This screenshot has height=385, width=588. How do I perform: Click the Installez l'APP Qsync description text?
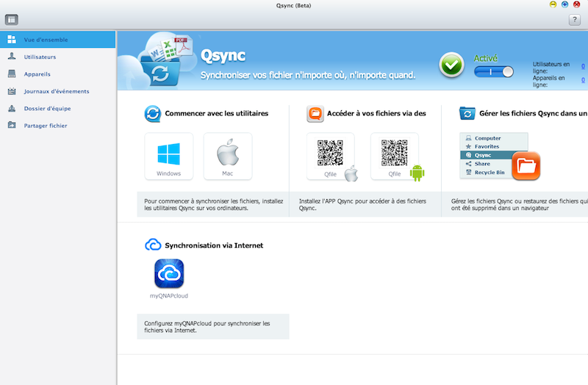(x=362, y=204)
